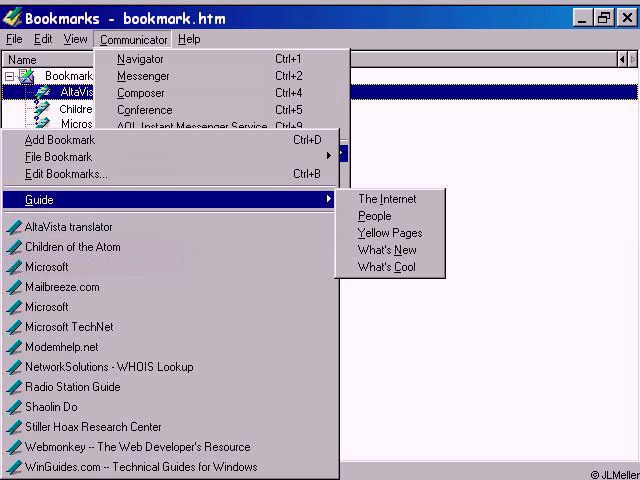Select the Bookmark root tree row label
640x480 pixels.
coord(69,76)
